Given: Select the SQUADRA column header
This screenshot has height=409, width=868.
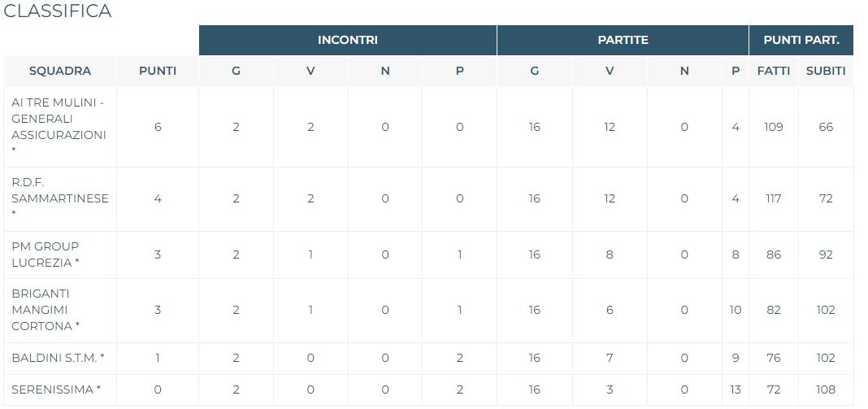Looking at the screenshot, I should [x=60, y=71].
